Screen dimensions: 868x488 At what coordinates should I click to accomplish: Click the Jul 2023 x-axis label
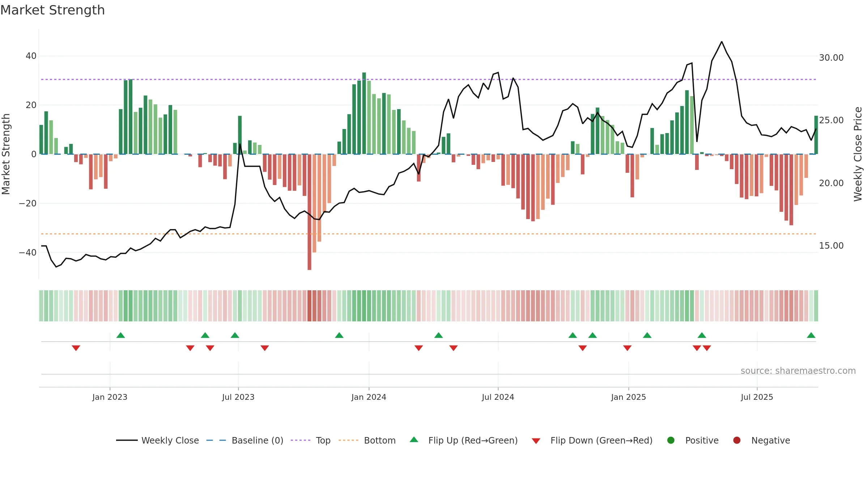tap(238, 397)
